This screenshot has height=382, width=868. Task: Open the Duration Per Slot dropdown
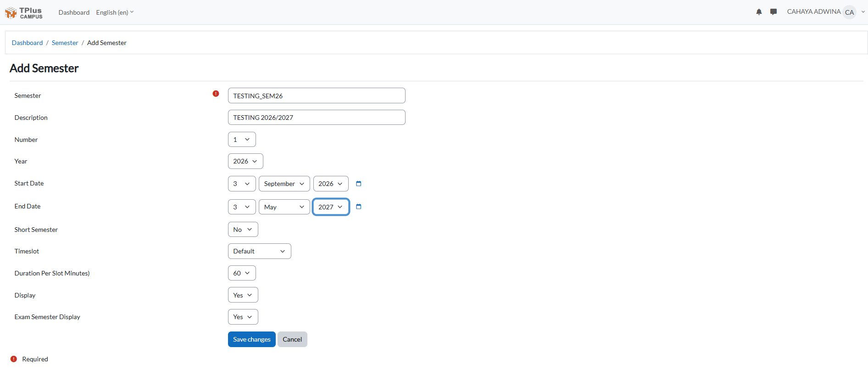[242, 273]
